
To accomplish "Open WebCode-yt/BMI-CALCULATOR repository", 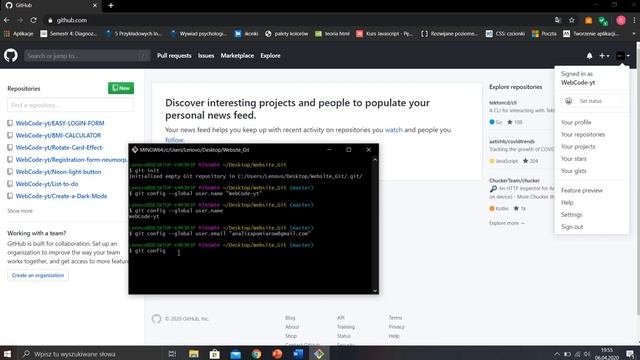I will click(58, 135).
